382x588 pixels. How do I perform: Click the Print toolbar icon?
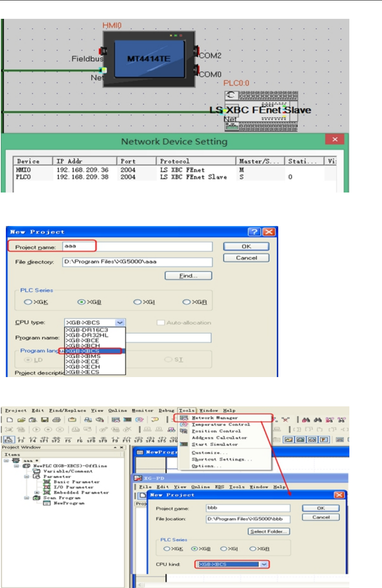point(57,420)
